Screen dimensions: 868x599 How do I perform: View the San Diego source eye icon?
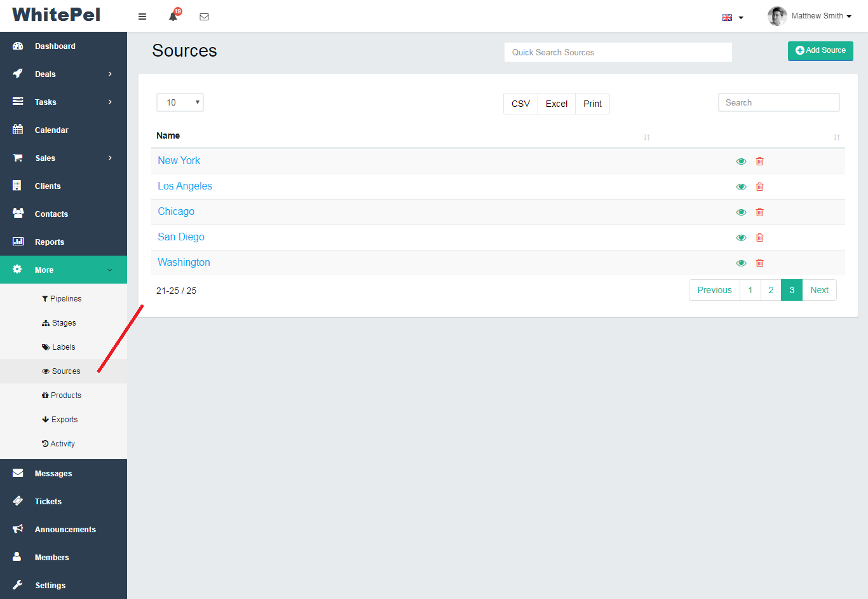[x=741, y=237]
